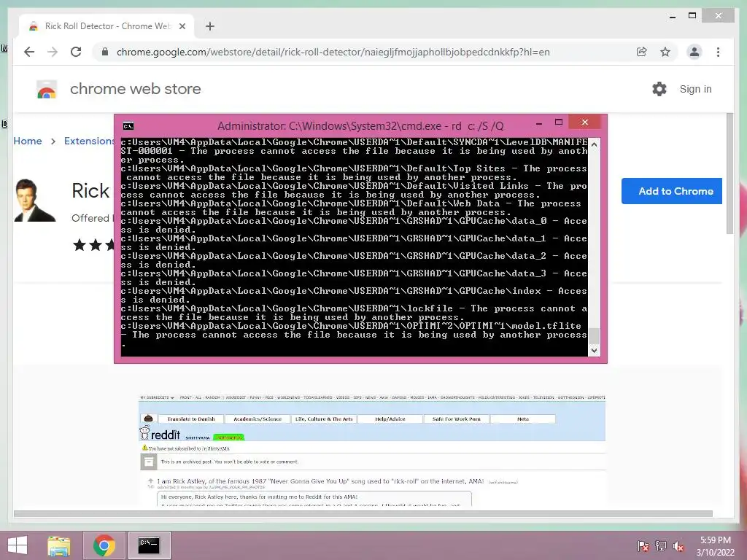This screenshot has height=560, width=747.
Task: Click the web page vertical scrollbar thumb
Action: tap(729, 174)
